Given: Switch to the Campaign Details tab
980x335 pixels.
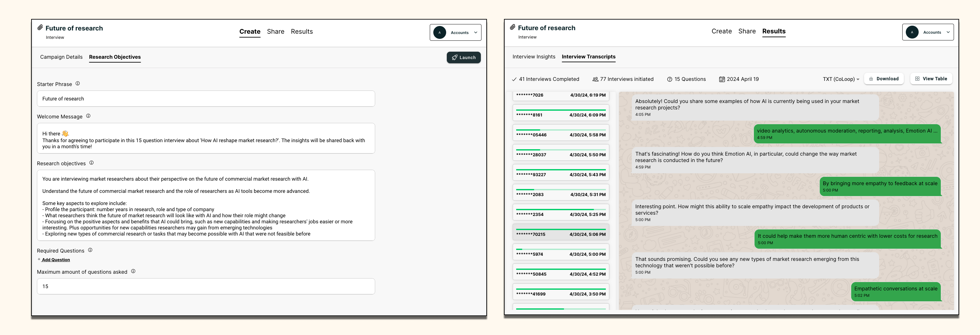Looking at the screenshot, I should coord(61,57).
